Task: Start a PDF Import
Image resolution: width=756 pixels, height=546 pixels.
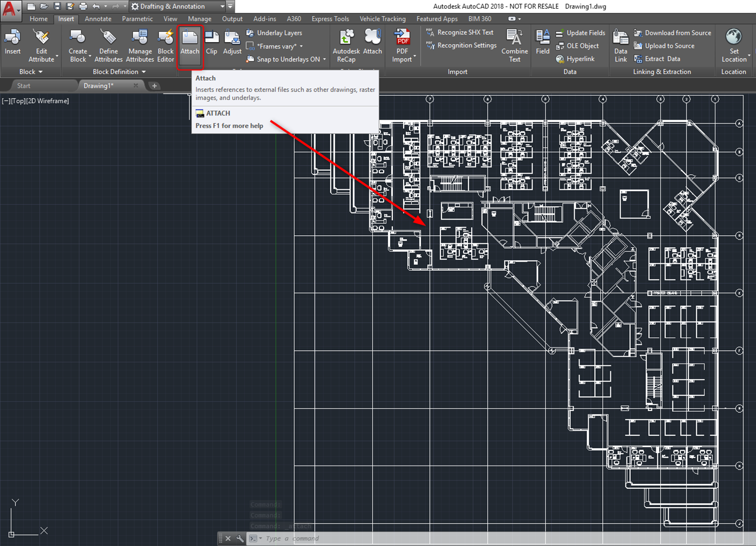Action: [403, 43]
